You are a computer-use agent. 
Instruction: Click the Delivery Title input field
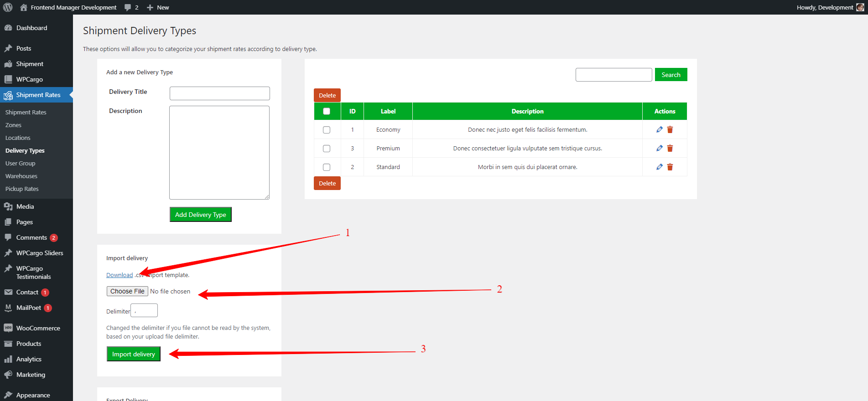pyautogui.click(x=219, y=93)
